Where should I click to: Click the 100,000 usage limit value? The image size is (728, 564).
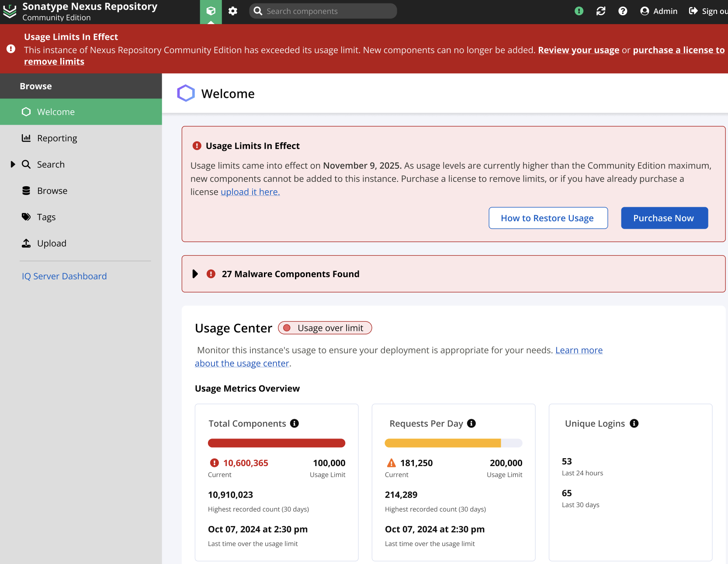(x=329, y=463)
